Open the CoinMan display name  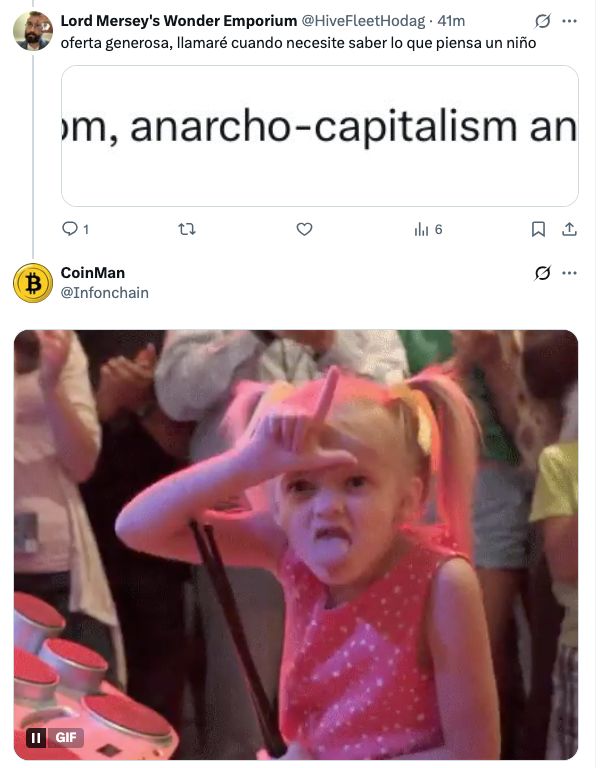(x=93, y=273)
